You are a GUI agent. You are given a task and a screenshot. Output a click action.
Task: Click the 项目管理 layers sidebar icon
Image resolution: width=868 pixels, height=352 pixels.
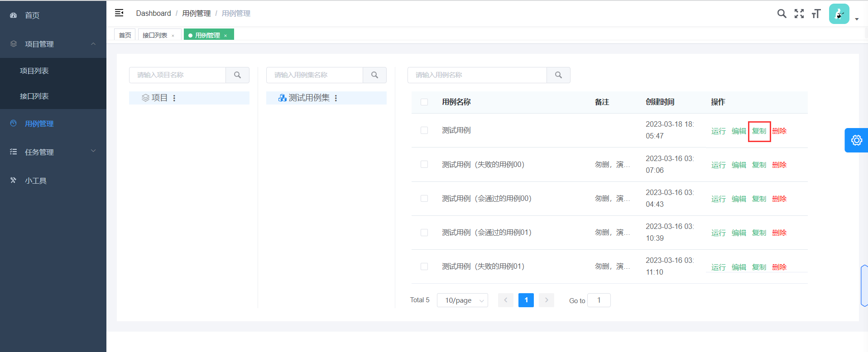pyautogui.click(x=13, y=44)
